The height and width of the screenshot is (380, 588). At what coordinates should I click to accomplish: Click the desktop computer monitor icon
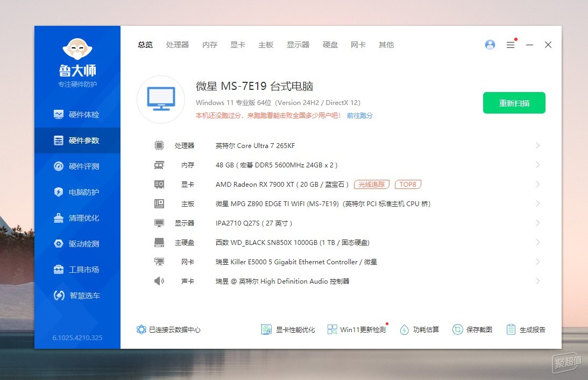(161, 100)
